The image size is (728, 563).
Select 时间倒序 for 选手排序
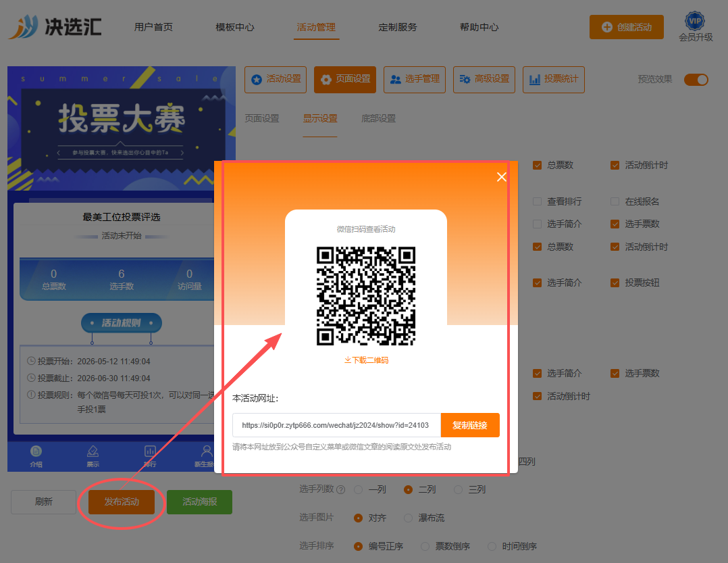tap(492, 546)
